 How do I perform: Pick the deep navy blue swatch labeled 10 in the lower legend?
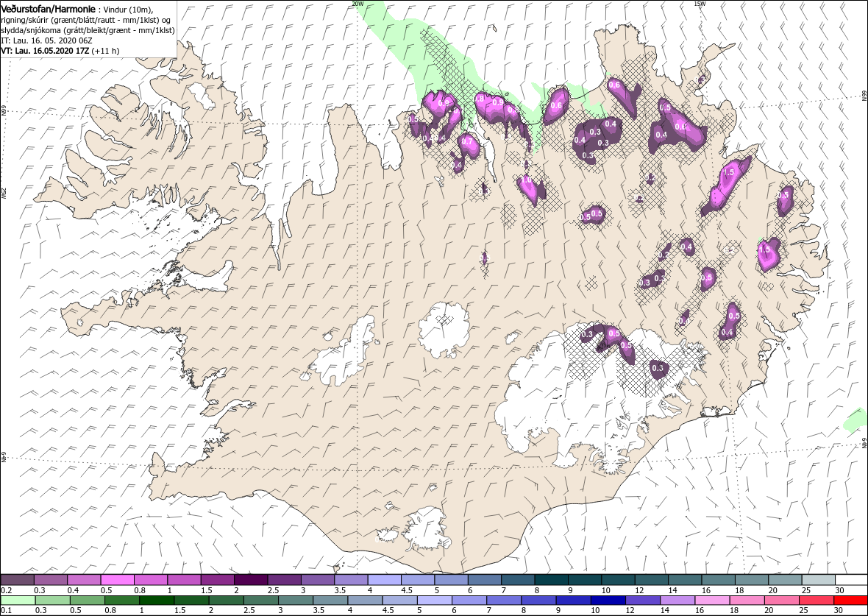[608, 601]
